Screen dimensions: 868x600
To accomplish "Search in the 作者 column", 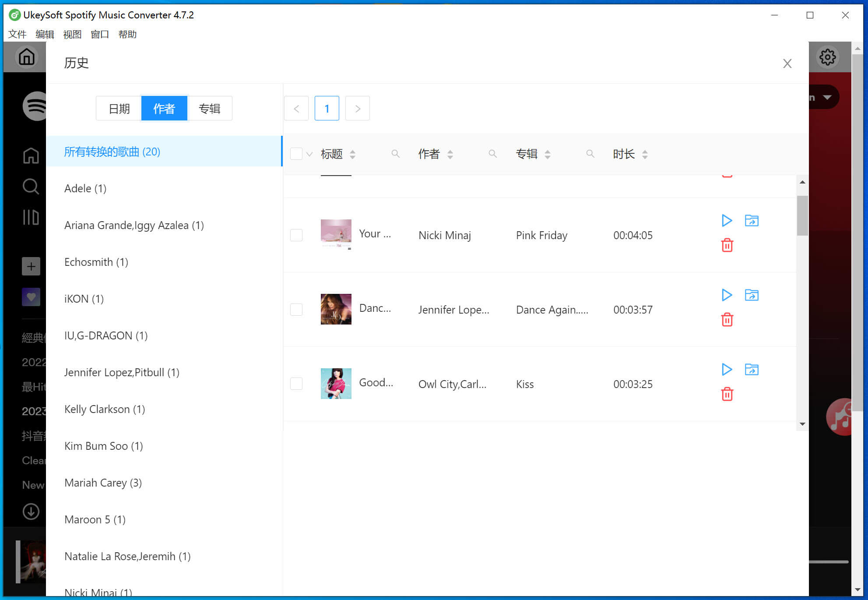I will [492, 154].
